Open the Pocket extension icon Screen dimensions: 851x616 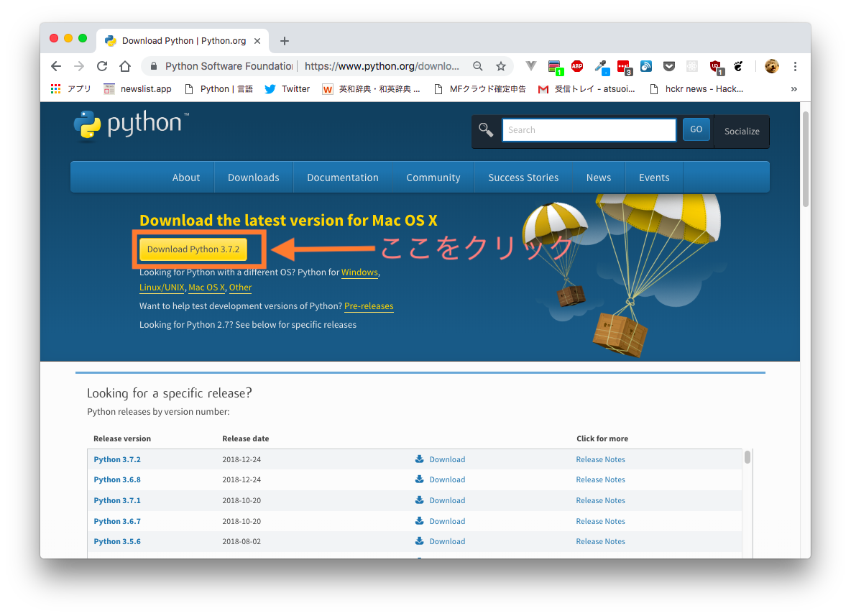coord(669,66)
